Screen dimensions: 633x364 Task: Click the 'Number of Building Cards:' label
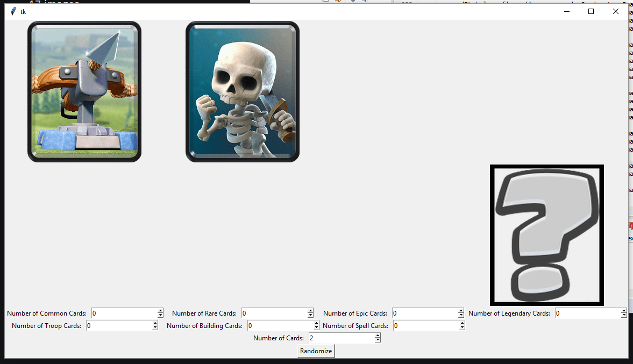[x=205, y=326]
